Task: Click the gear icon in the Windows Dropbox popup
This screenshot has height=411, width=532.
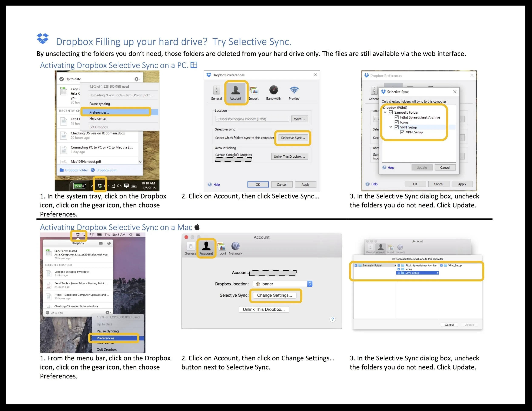Action: pos(137,79)
